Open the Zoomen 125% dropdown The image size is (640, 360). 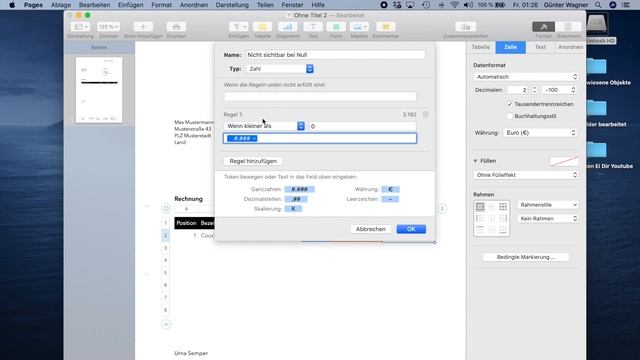pyautogui.click(x=108, y=27)
